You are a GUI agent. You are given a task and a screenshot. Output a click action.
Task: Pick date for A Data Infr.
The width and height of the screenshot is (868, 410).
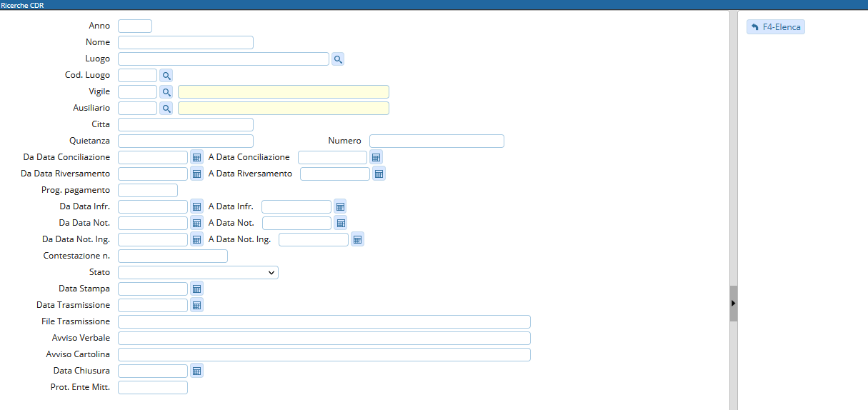coord(341,206)
